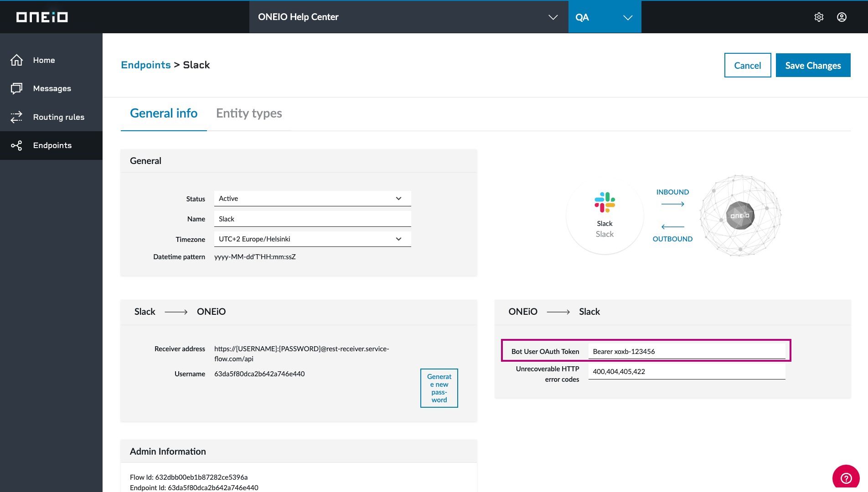868x492 pixels.
Task: Click the Endpoints nodes icon
Action: [16, 145]
